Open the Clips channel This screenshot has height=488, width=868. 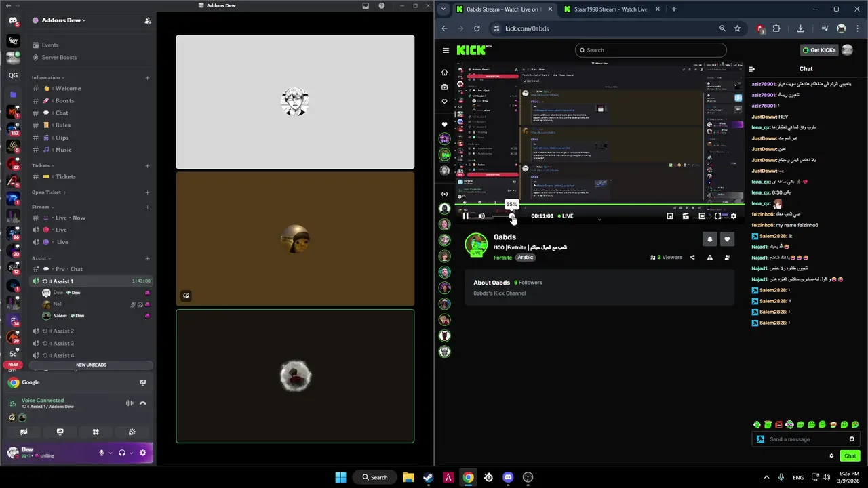[90, 138]
